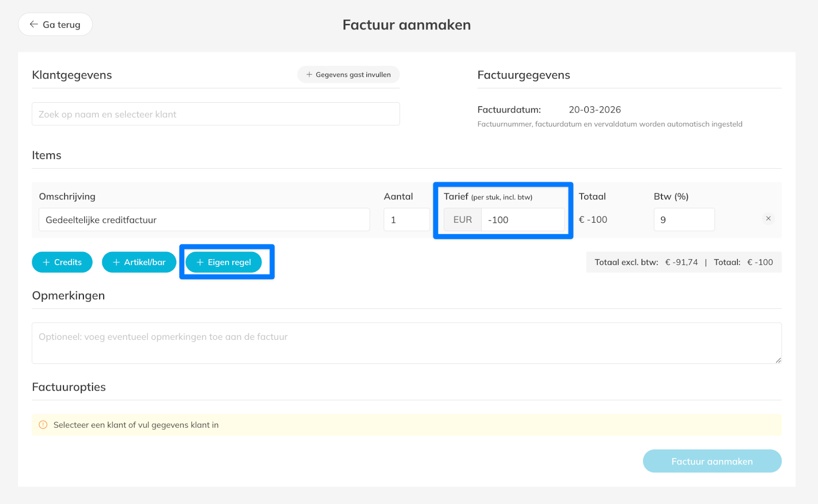Edit the Btw percentage field
This screenshot has height=504, width=818.
pyautogui.click(x=684, y=220)
